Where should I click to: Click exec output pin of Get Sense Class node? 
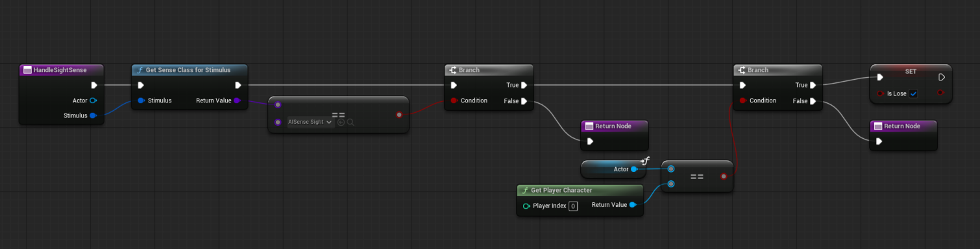point(238,85)
